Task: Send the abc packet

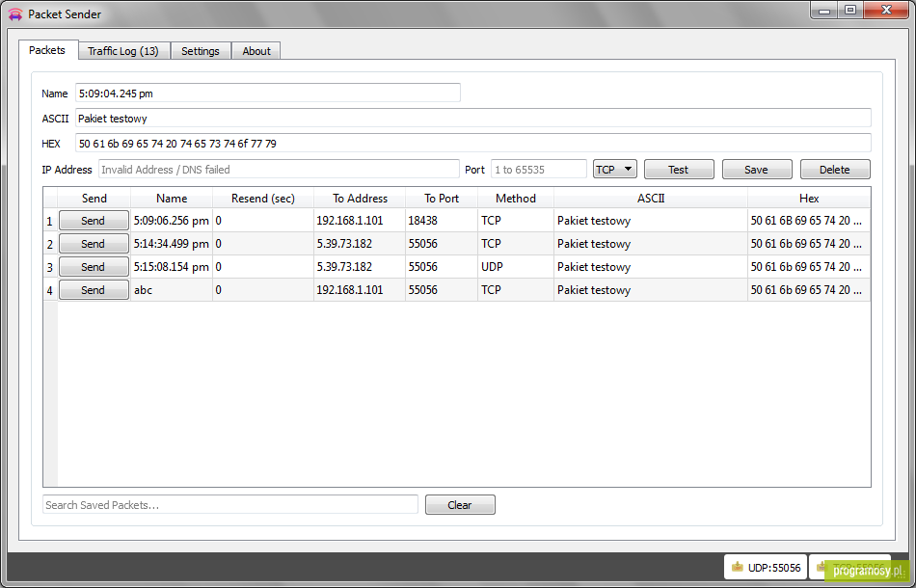Action: [x=94, y=290]
